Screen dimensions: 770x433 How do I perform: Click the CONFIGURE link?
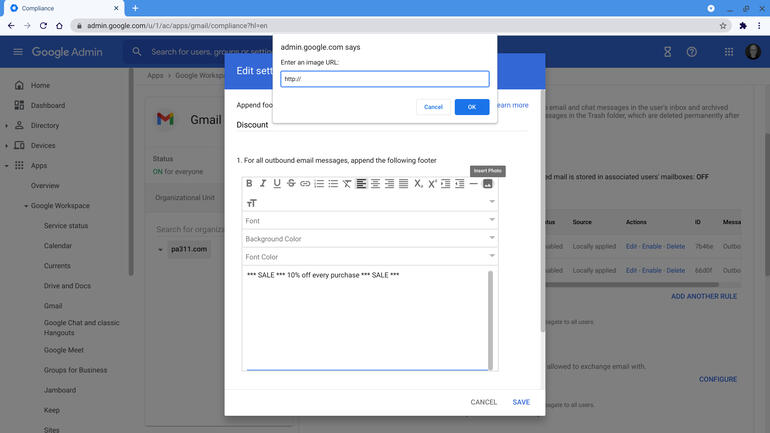(718, 379)
